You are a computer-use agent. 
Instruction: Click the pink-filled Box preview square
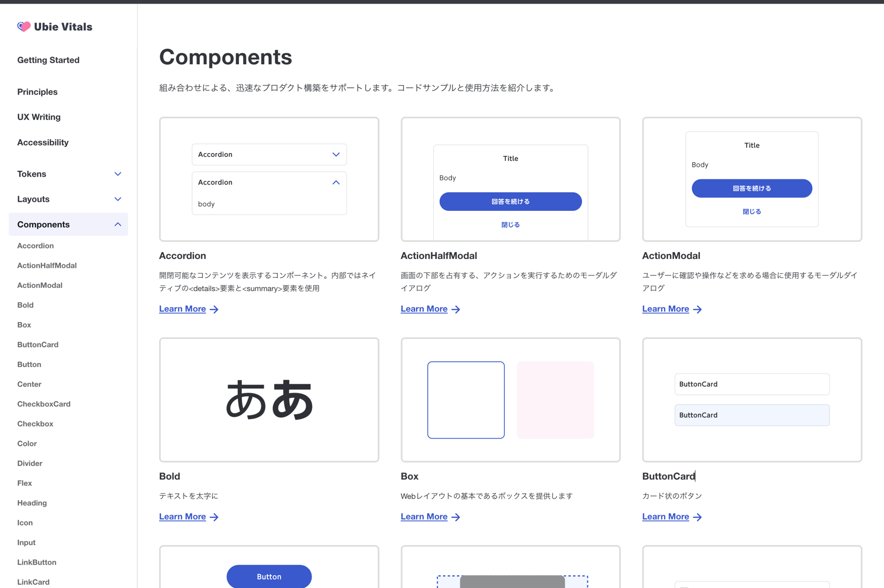point(555,400)
